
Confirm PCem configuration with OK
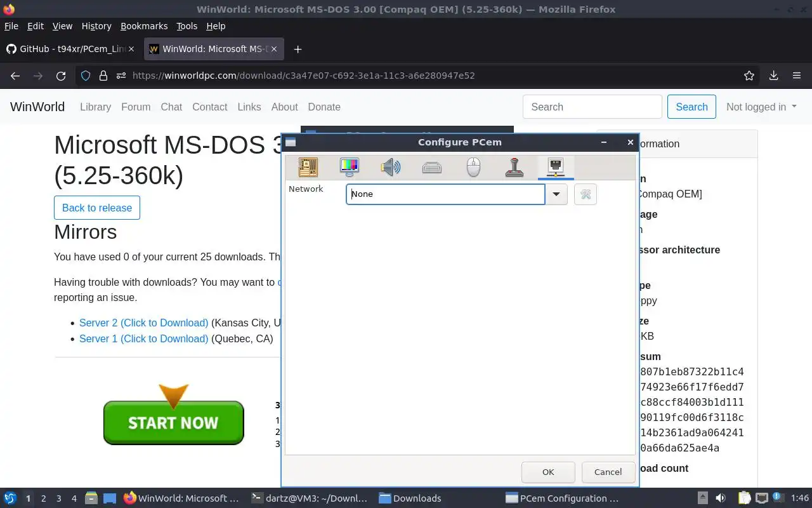[548, 472]
